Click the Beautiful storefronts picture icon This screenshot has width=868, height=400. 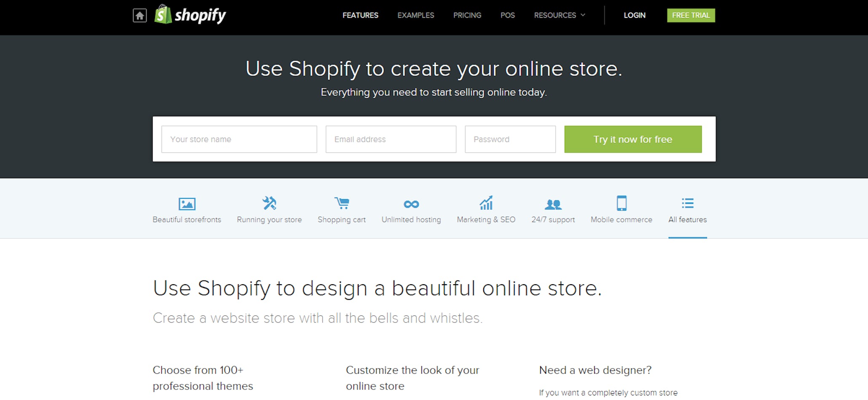[x=187, y=204]
